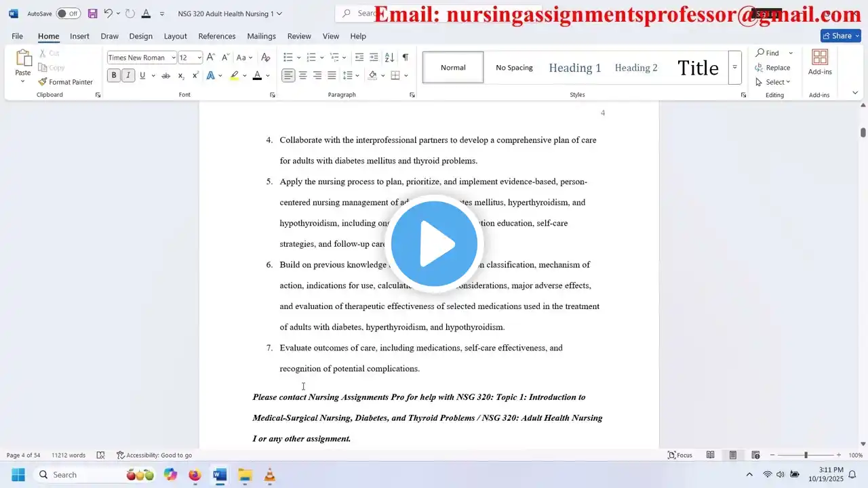This screenshot has height=488, width=868.
Task: Center the paragraph text
Action: tap(303, 76)
